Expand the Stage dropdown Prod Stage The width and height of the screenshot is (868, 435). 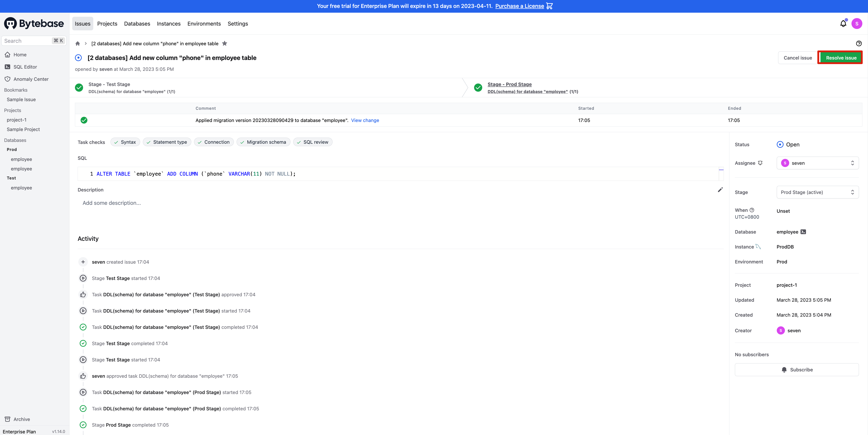(x=818, y=192)
